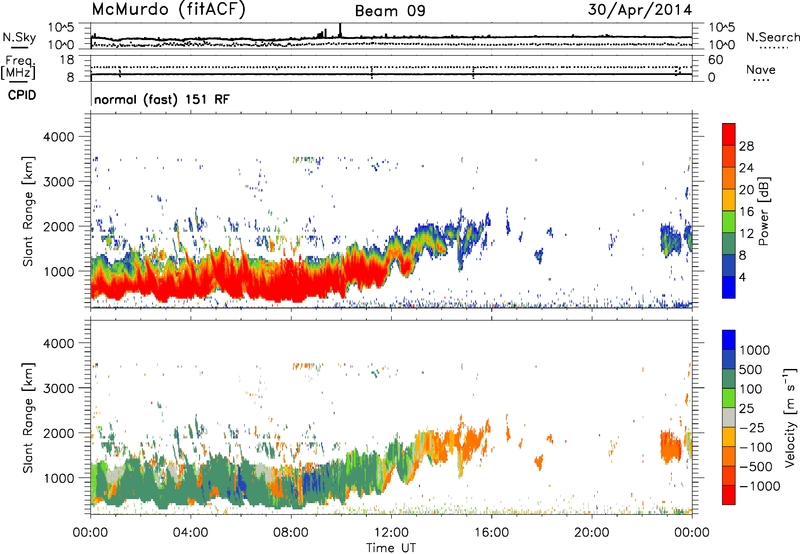
Task: Click the "Nave" legend label
Action: coord(761,69)
